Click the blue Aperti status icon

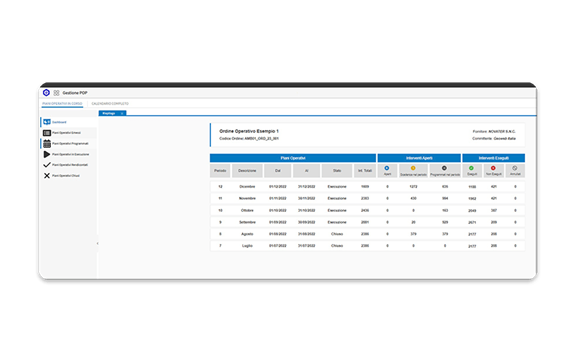tap(387, 168)
